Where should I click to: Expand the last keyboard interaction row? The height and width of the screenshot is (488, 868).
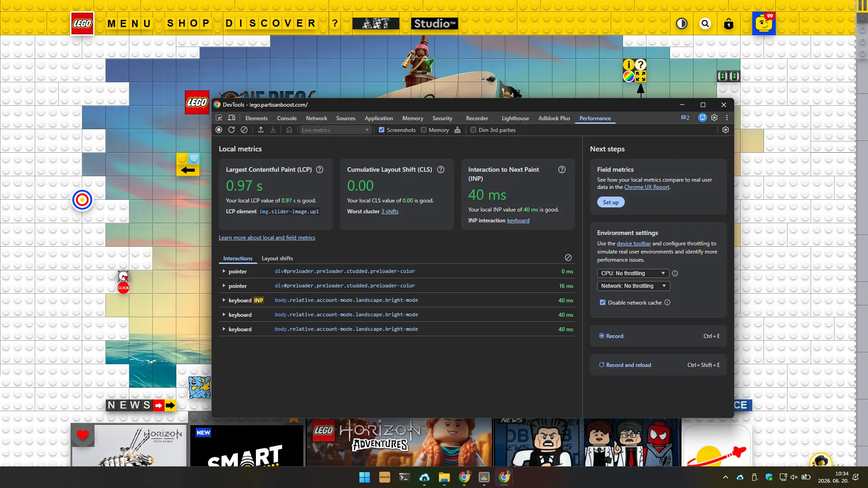(x=224, y=329)
